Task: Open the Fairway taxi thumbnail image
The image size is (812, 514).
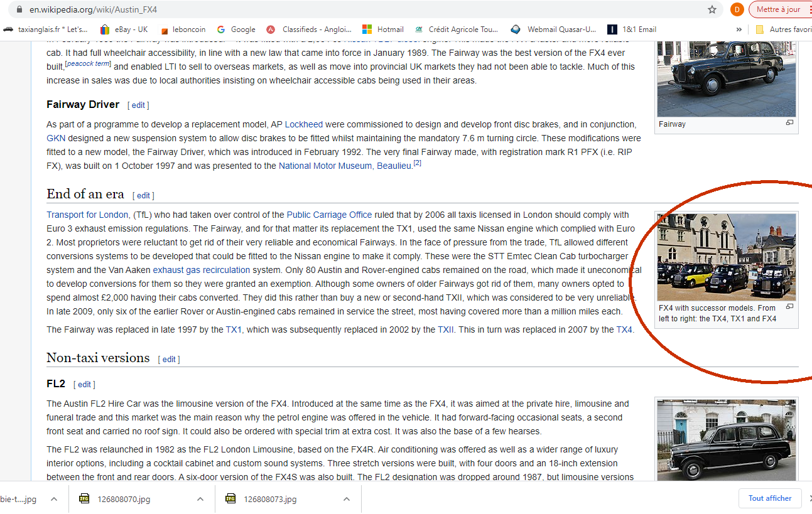Action: pos(727,78)
